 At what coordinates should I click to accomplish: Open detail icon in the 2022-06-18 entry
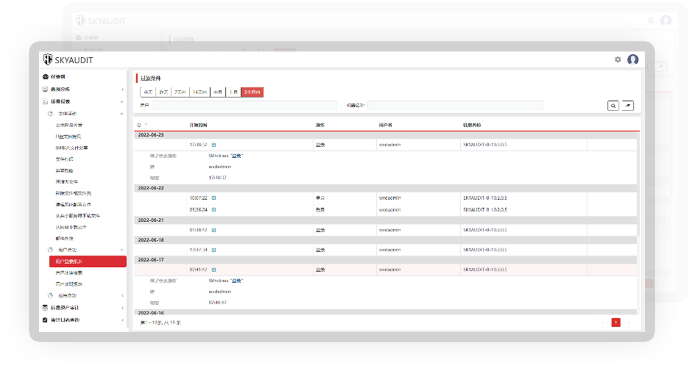pyautogui.click(x=214, y=250)
